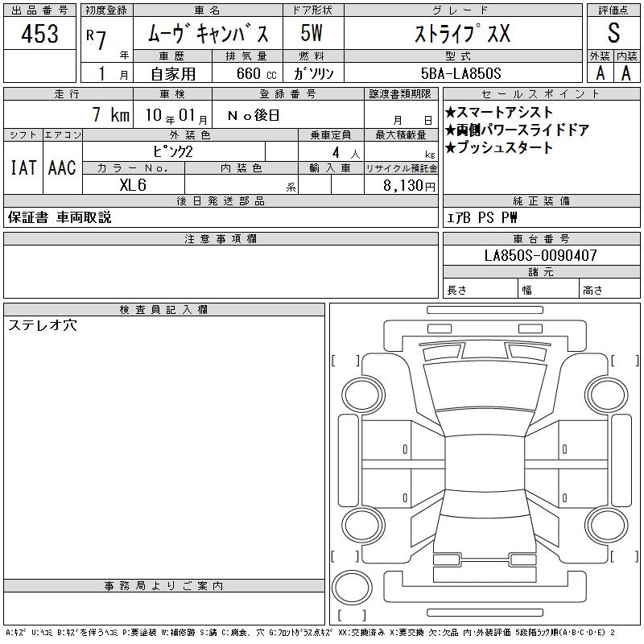Image resolution: width=644 pixels, height=644 pixels.
Task: Click the 幅 dimension field
Action: 548,288
